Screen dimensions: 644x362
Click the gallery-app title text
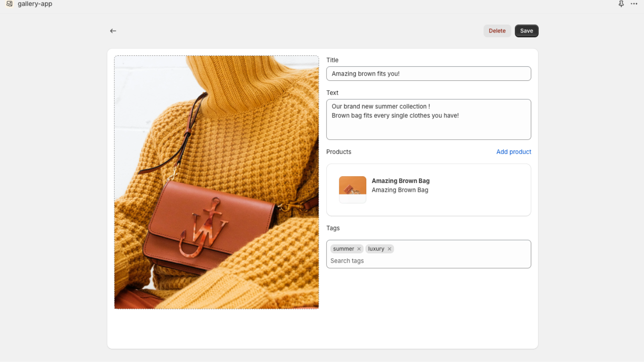tap(35, 4)
